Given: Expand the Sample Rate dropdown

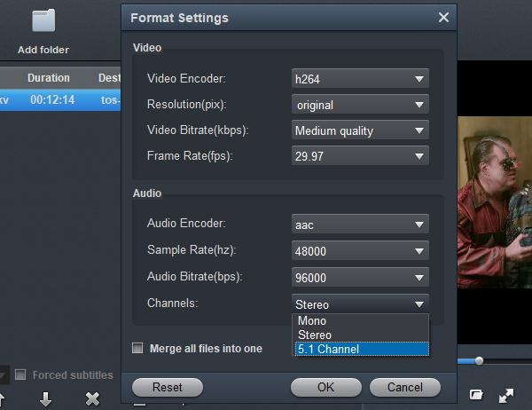Looking at the screenshot, I should coord(360,250).
